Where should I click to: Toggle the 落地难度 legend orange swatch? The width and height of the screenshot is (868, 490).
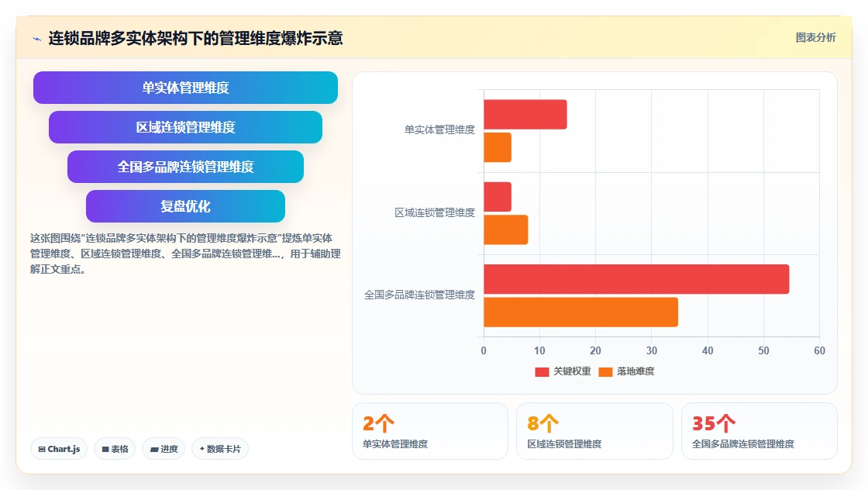[x=605, y=371]
